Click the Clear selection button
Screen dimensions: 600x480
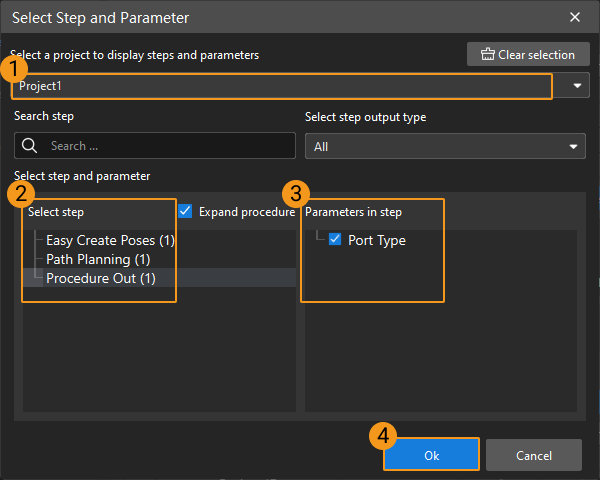(x=527, y=55)
